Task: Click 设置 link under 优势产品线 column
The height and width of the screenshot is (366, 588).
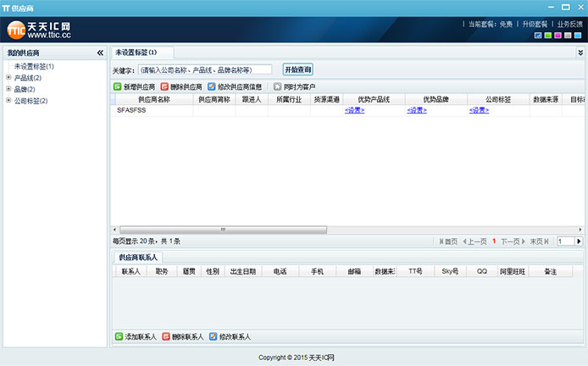Action: pyautogui.click(x=354, y=110)
